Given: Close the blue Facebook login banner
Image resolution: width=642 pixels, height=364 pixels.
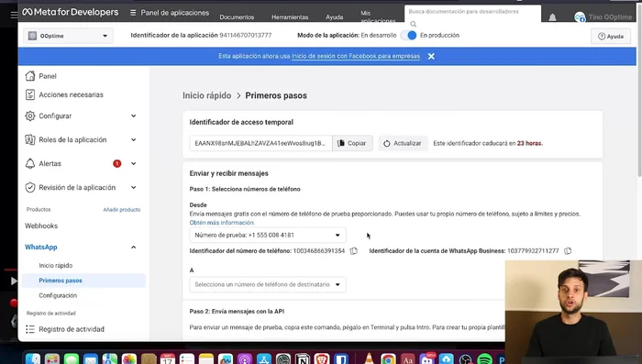Looking at the screenshot, I should pyautogui.click(x=431, y=57).
